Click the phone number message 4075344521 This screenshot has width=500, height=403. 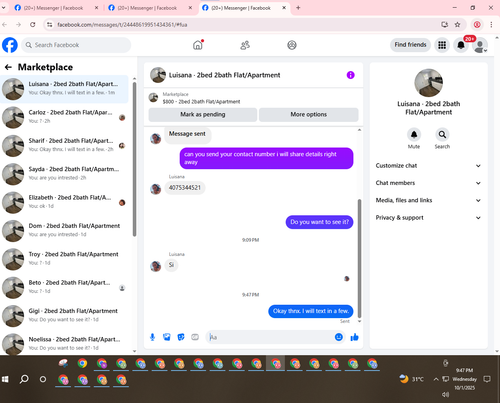pyautogui.click(x=185, y=188)
